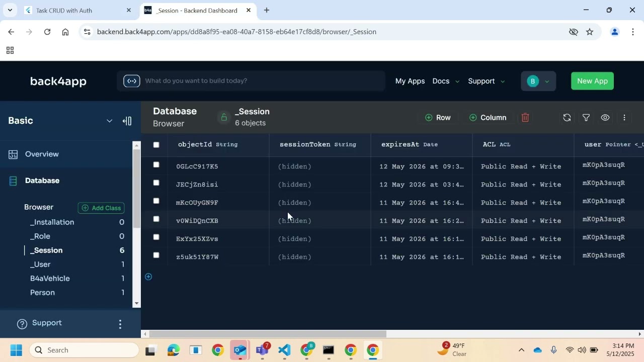The height and width of the screenshot is (362, 644).
Task: Add a Row using the toolbar button
Action: [x=438, y=118]
